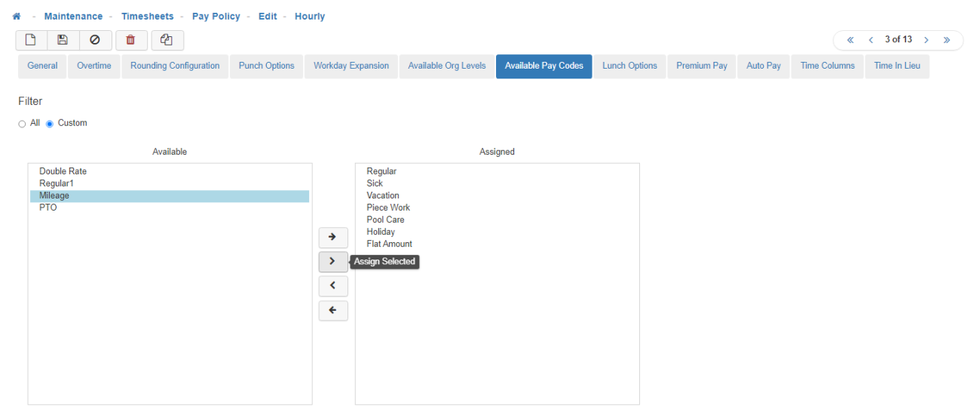Screen dimensions: 980x409
Task: Select the All filter radio button
Action: point(22,124)
